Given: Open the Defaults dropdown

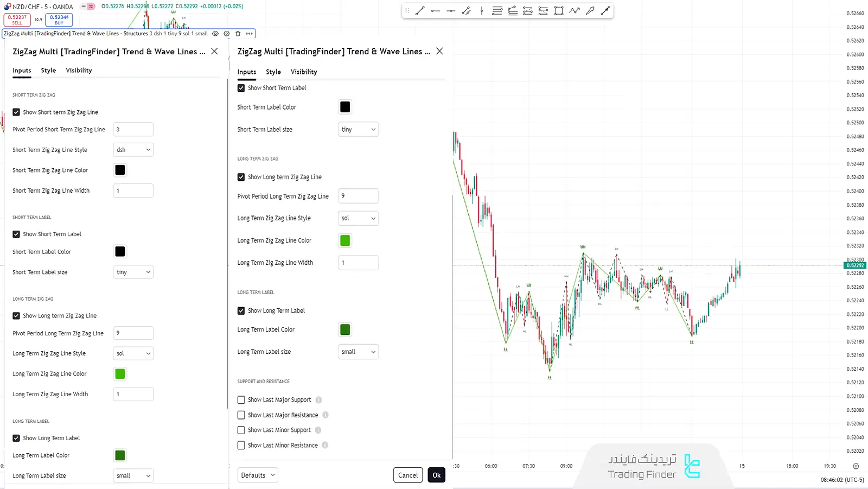Looking at the screenshot, I should [x=258, y=475].
